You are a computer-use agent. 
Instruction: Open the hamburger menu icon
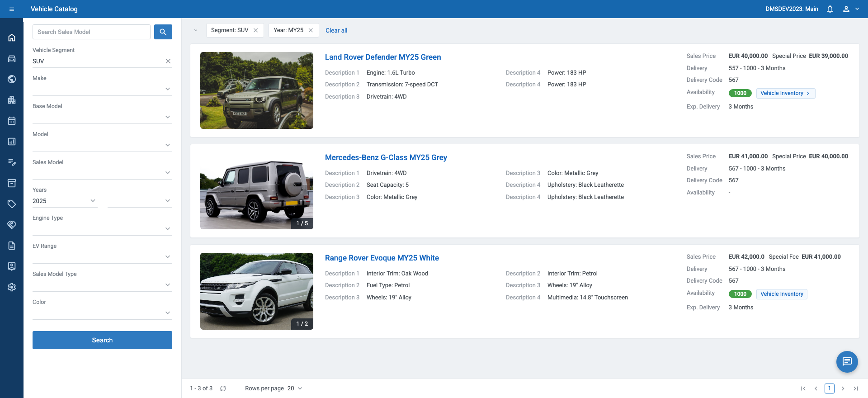(12, 9)
